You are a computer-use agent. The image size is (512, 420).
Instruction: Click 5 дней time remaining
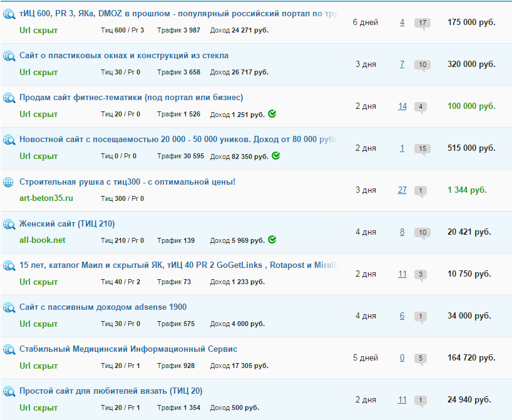[366, 358]
